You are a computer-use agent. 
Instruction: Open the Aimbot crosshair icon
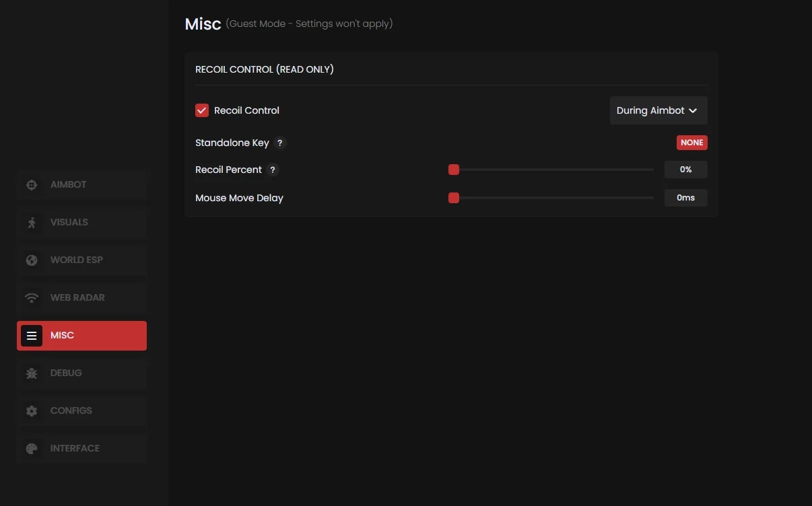point(32,185)
